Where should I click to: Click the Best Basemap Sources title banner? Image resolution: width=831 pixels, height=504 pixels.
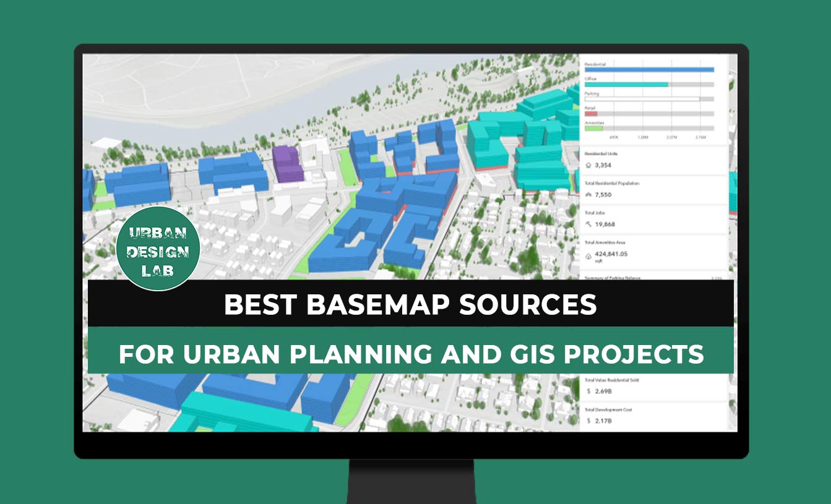click(410, 304)
